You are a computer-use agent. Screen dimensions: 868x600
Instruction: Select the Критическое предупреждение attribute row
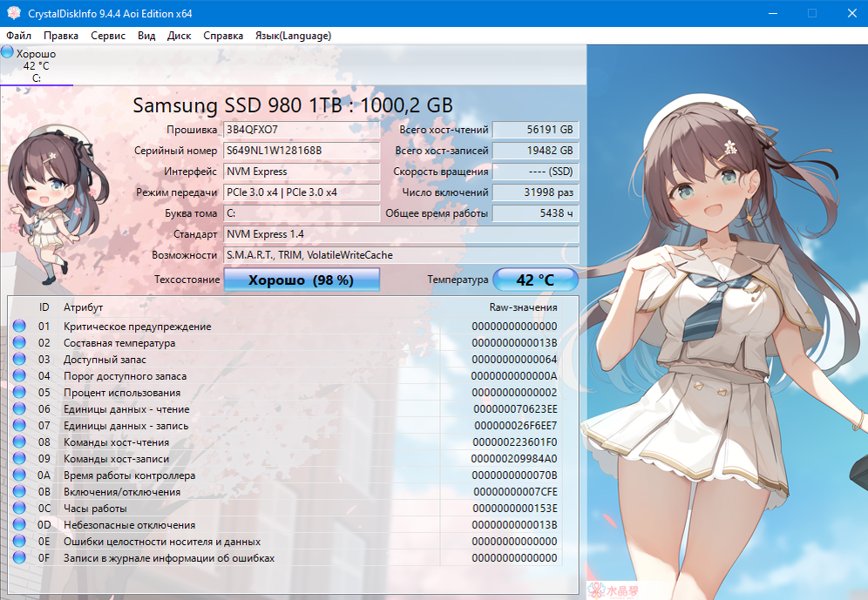[x=287, y=327]
